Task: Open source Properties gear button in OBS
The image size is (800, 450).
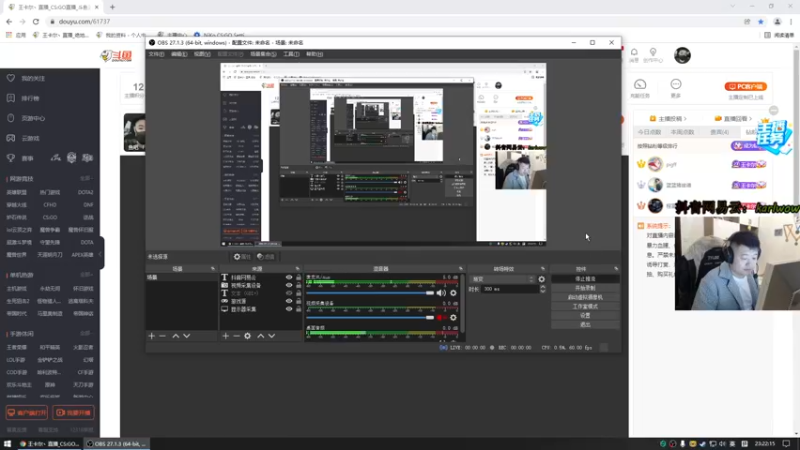Action: coord(242,257)
